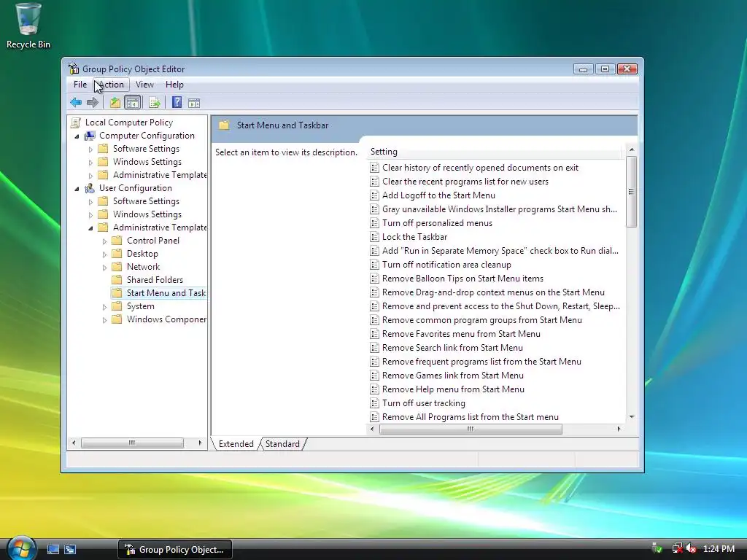747x560 pixels.
Task: Open the Windows Start orb
Action: coord(21,548)
